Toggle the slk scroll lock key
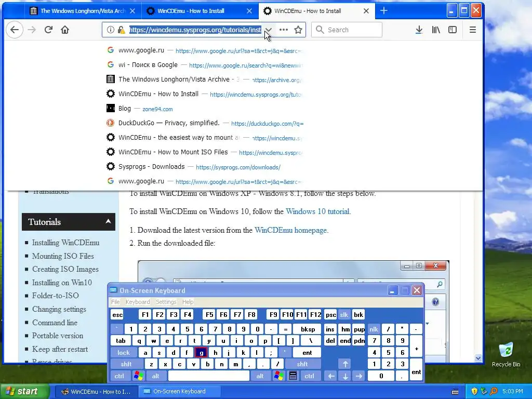The width and height of the screenshot is (532, 399). pos(344,315)
